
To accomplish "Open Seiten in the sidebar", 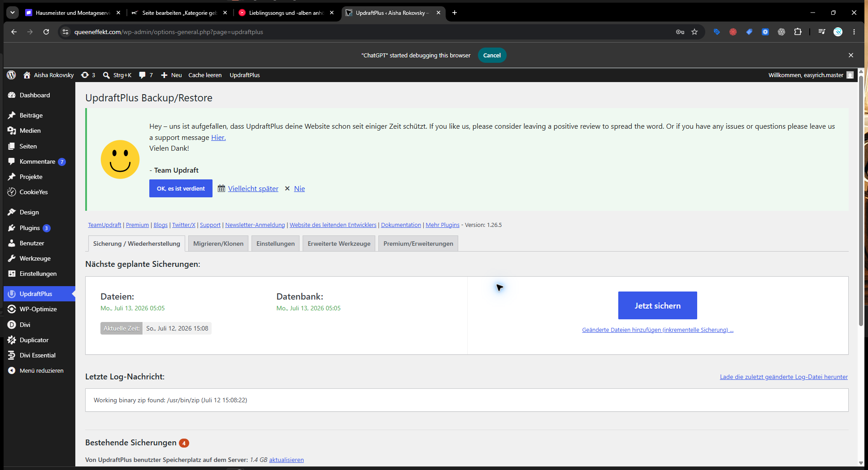I will click(x=28, y=146).
